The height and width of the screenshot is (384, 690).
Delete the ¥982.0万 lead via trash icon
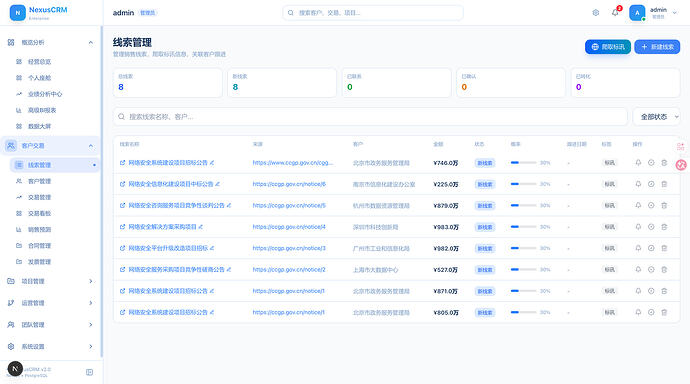(x=664, y=248)
